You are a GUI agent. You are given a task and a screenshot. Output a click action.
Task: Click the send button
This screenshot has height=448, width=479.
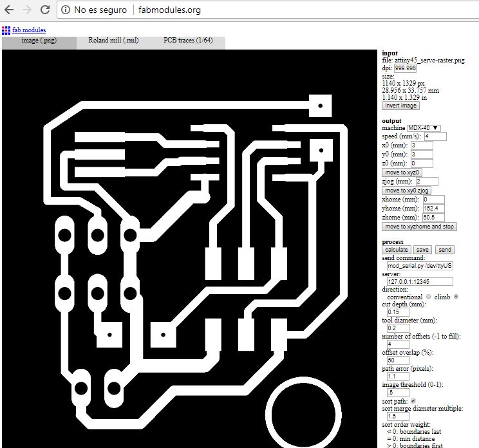[445, 250]
